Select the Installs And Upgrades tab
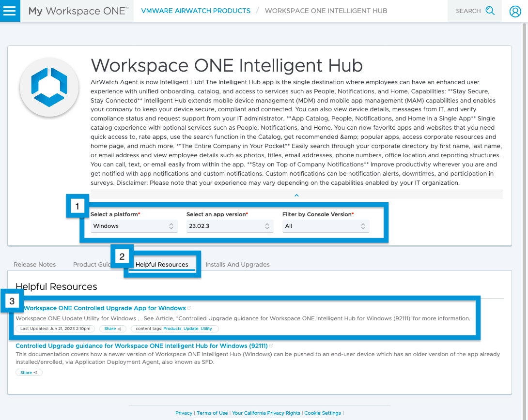528x420 pixels. pyautogui.click(x=237, y=265)
